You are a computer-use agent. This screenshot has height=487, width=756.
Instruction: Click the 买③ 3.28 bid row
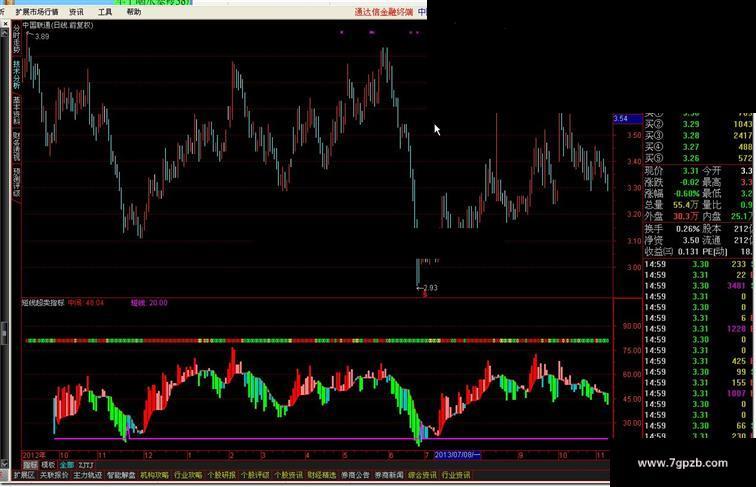coord(699,135)
